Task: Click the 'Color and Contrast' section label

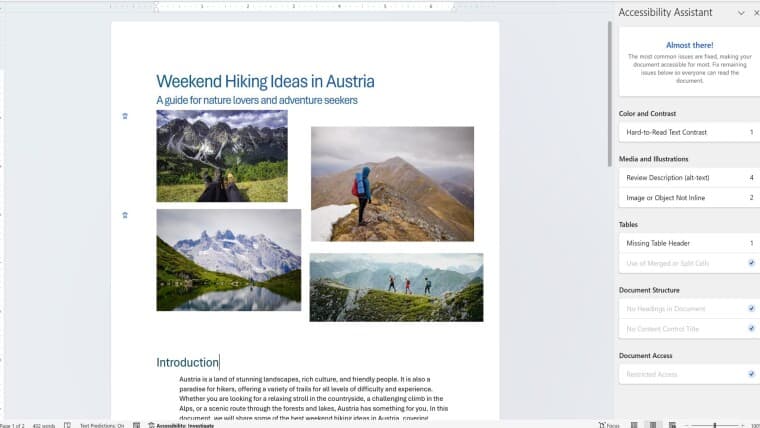Action: point(647,113)
